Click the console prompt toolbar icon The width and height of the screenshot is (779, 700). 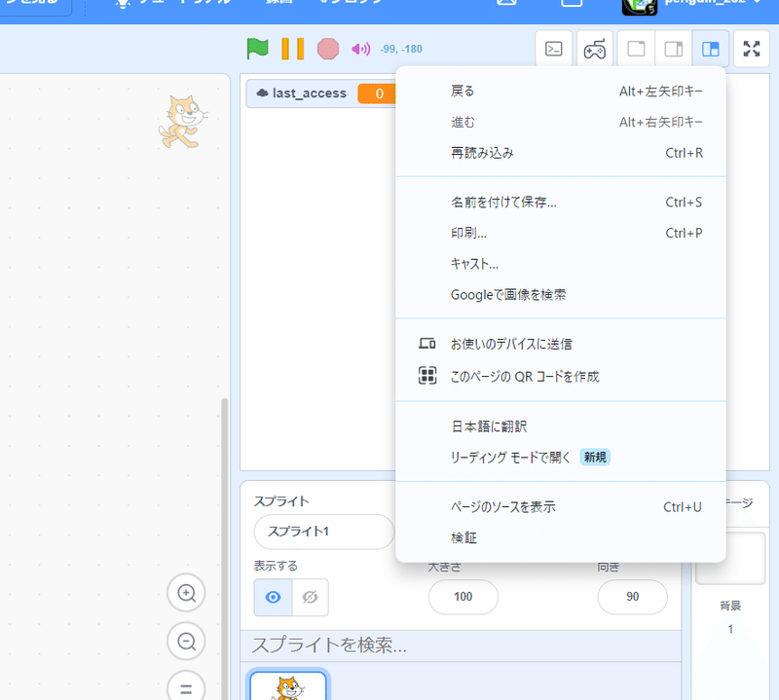coord(553,48)
